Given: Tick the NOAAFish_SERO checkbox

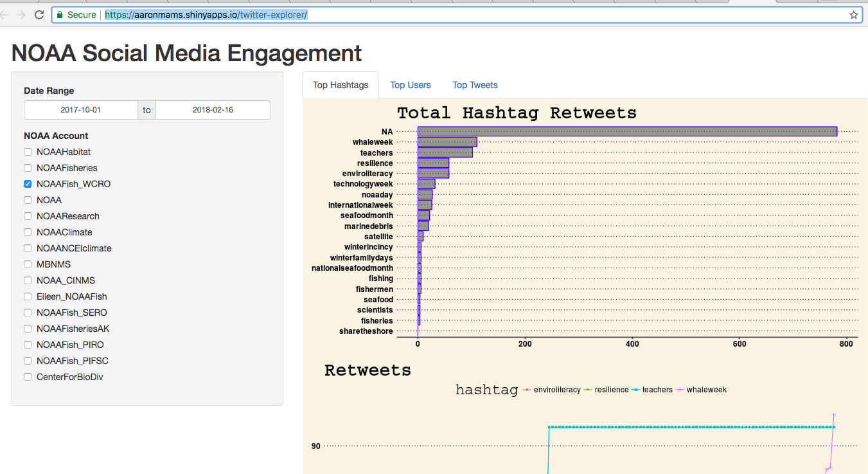Looking at the screenshot, I should [28, 313].
